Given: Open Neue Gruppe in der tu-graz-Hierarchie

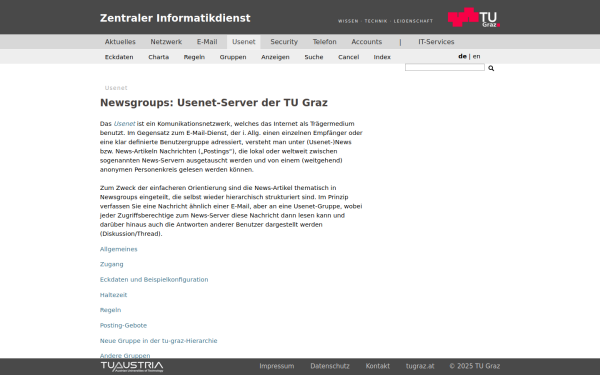Looking at the screenshot, I should (158, 341).
